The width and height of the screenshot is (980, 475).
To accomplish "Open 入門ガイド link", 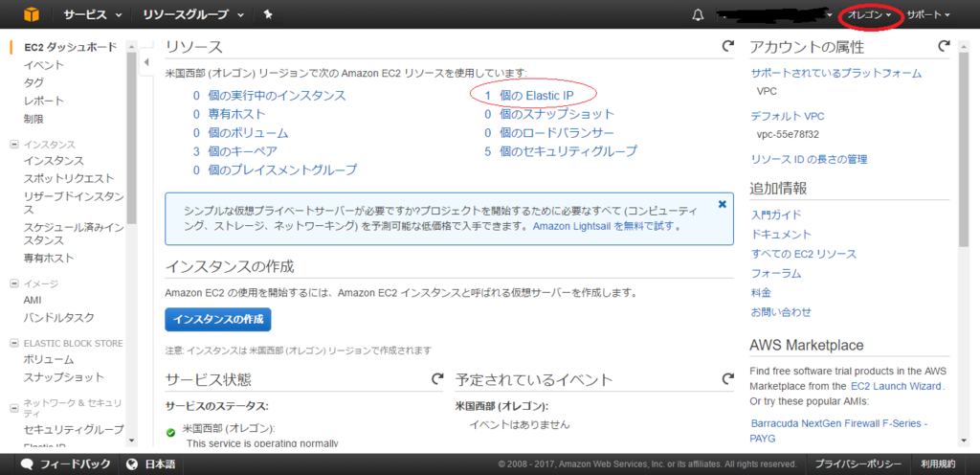I will click(775, 215).
